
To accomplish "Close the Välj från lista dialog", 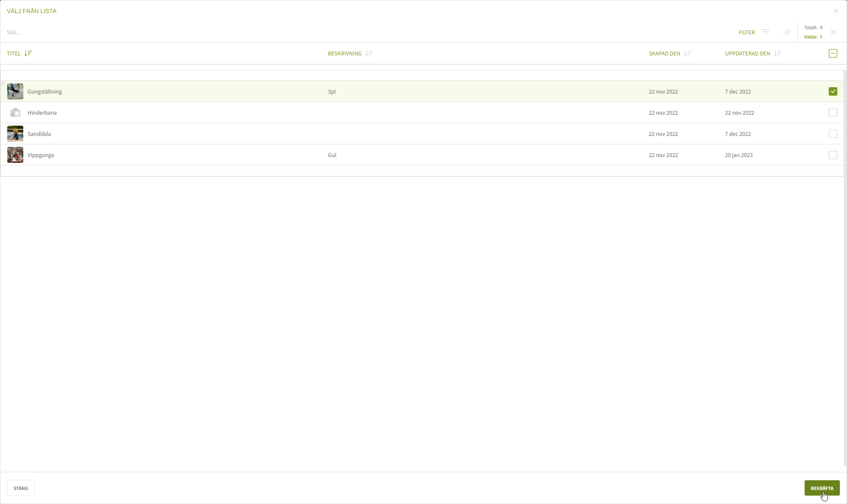I will (x=836, y=11).
